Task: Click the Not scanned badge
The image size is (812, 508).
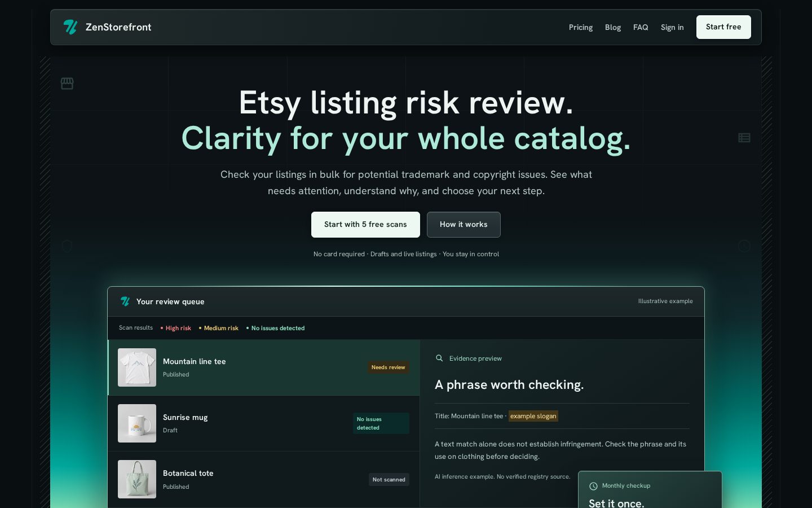Action: click(389, 480)
